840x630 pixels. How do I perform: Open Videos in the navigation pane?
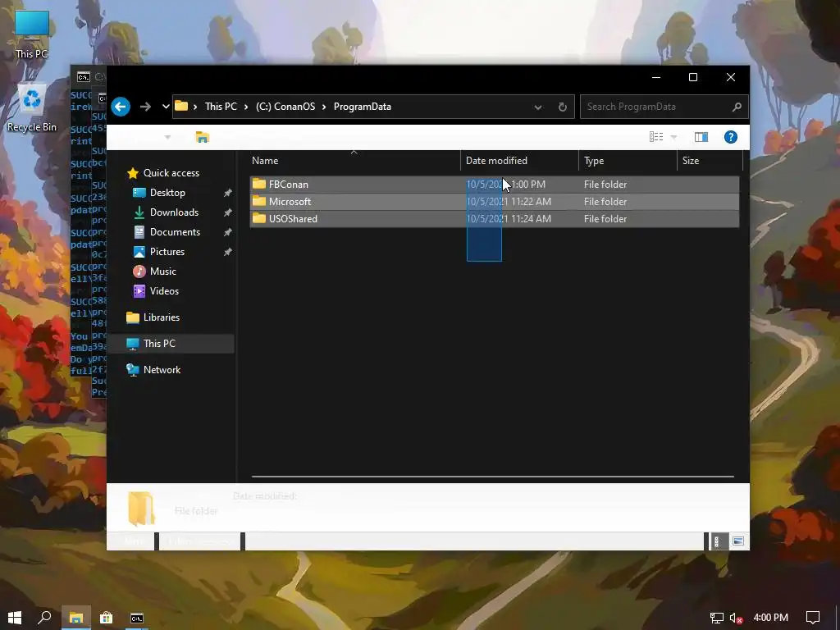click(164, 291)
